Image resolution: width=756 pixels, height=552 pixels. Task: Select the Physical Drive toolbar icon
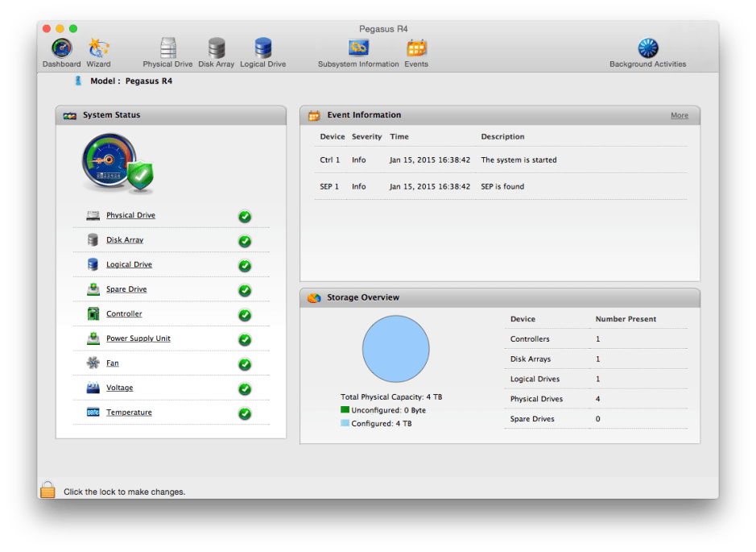[x=167, y=47]
